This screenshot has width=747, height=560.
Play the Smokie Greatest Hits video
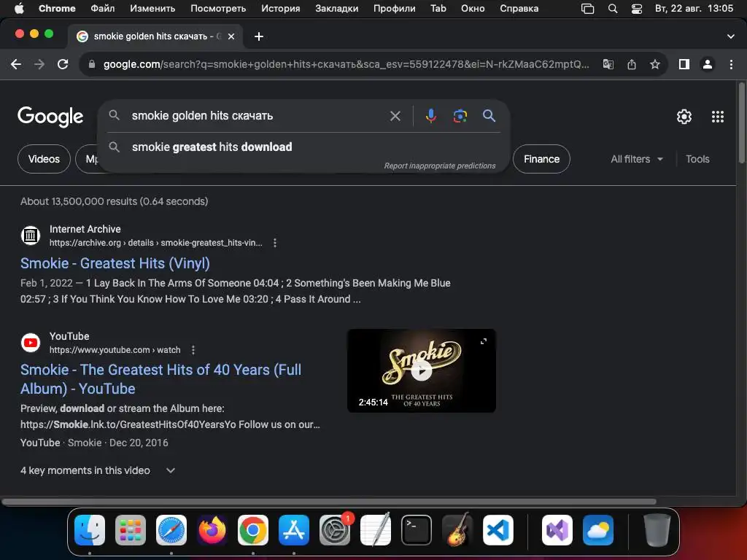pyautogui.click(x=422, y=371)
